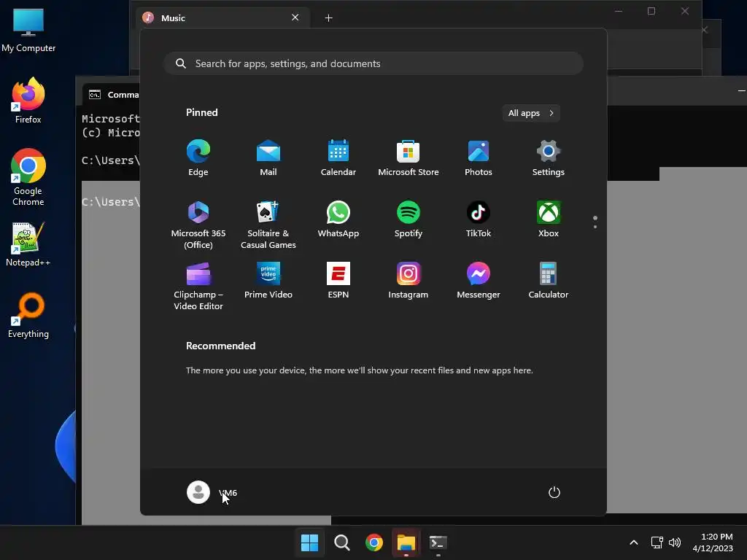Launch the Photos app

coord(479,158)
